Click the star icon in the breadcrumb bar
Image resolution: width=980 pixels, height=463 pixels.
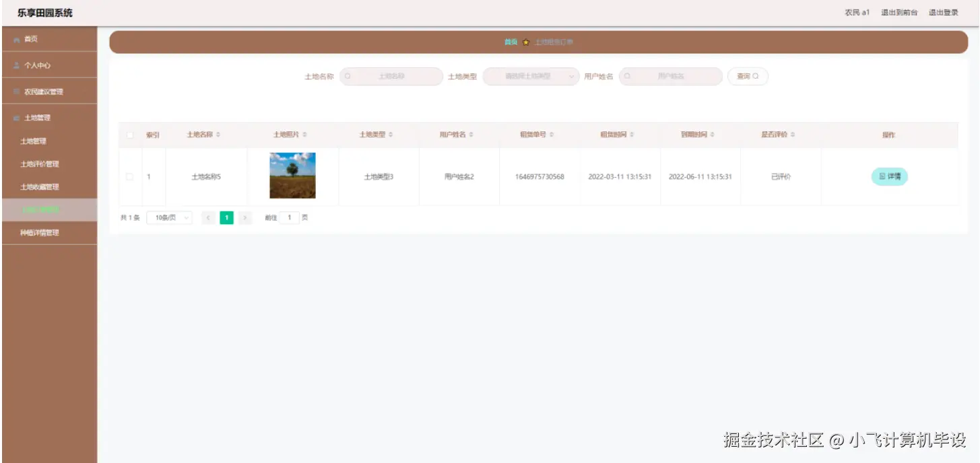click(526, 42)
